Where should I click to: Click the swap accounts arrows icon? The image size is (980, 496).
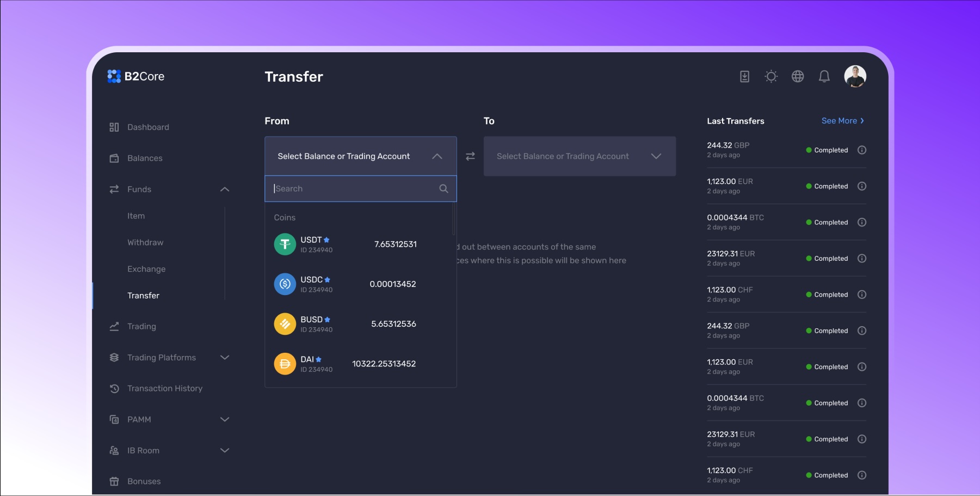pos(470,156)
